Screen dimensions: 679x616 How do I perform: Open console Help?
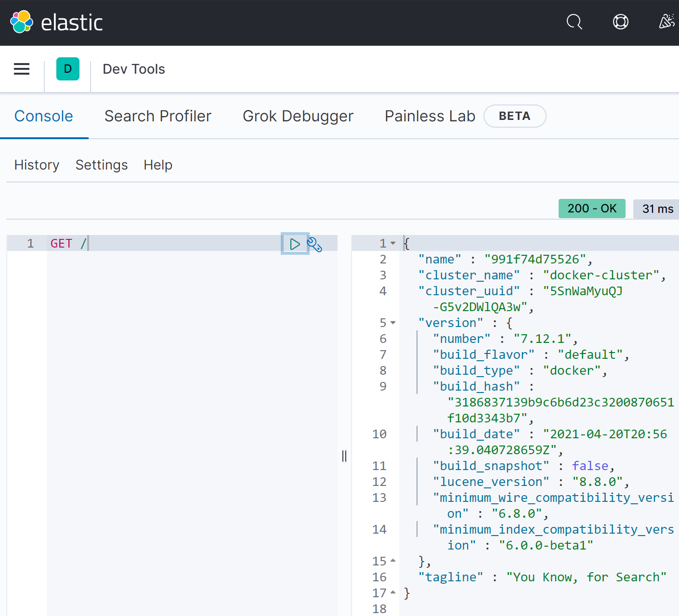point(158,165)
